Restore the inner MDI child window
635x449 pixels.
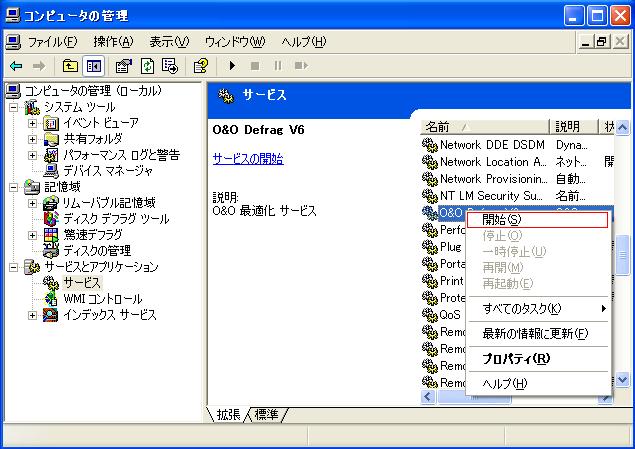click(601, 41)
